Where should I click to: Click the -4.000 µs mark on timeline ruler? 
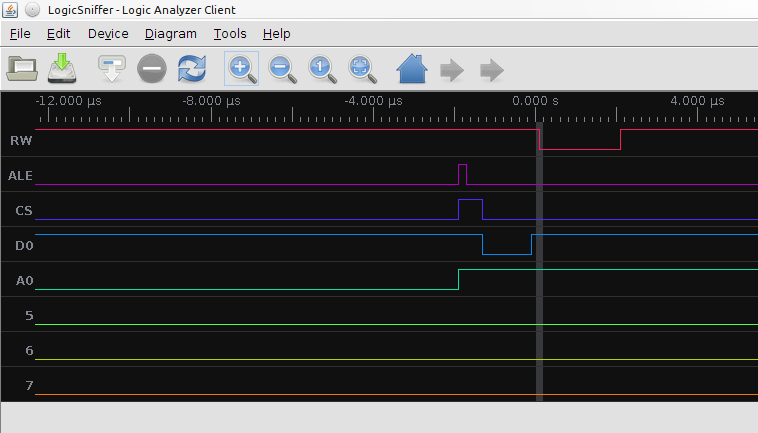pos(373,101)
